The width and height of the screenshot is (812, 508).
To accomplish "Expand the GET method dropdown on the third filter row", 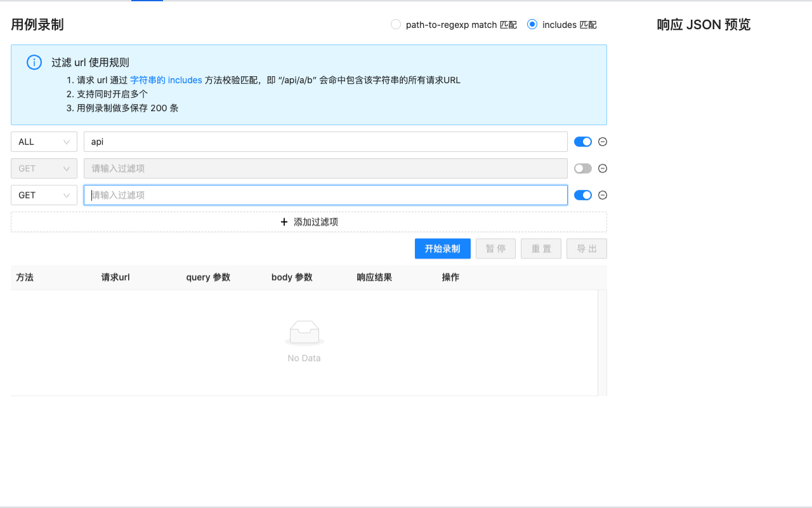I will [x=43, y=195].
